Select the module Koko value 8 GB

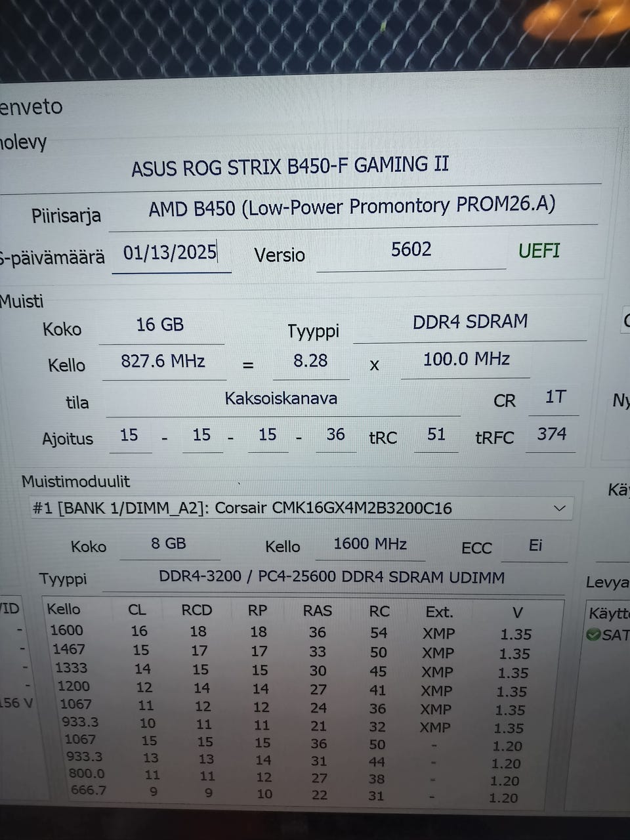tap(169, 543)
